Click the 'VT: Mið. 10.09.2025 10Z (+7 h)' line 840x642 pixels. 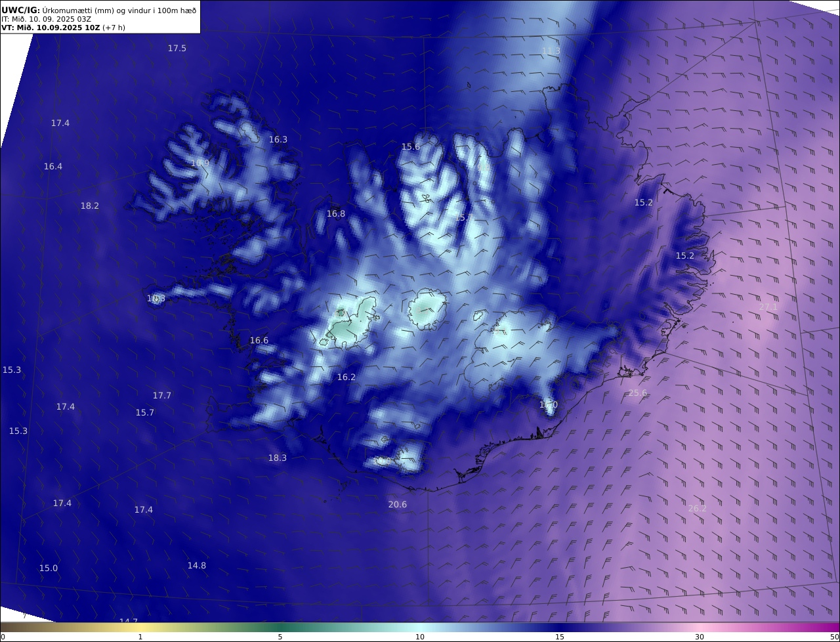click(63, 28)
